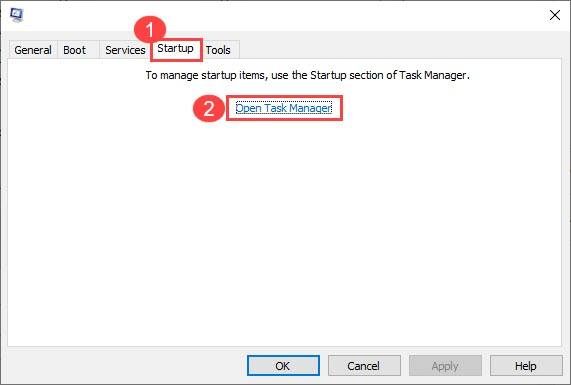Image resolution: width=571 pixels, height=385 pixels.
Task: Open the Boot tab
Action: [x=75, y=50]
